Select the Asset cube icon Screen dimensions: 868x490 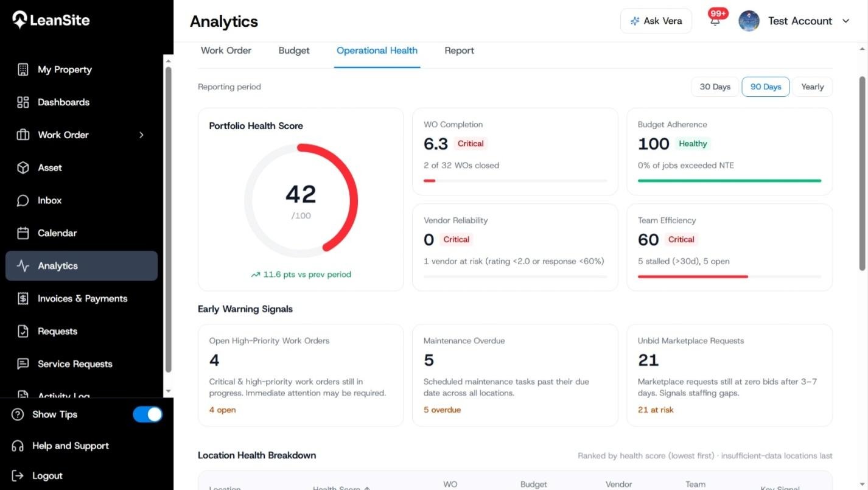(23, 167)
